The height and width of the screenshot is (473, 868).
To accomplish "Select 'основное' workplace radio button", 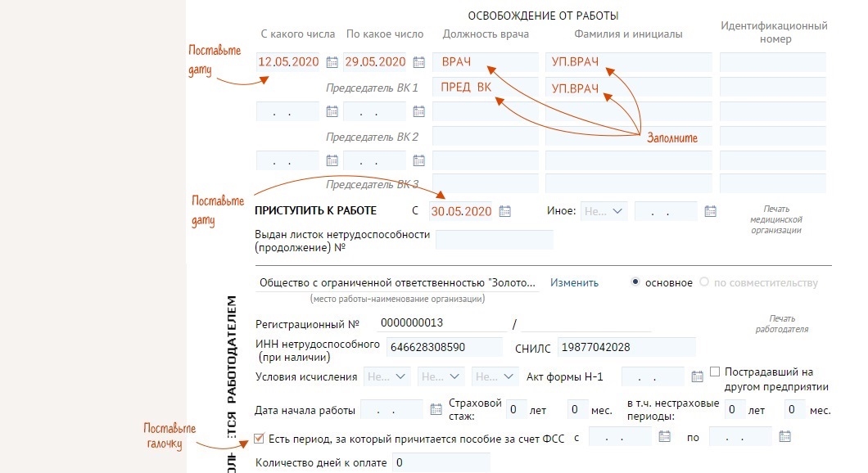I will coord(635,282).
